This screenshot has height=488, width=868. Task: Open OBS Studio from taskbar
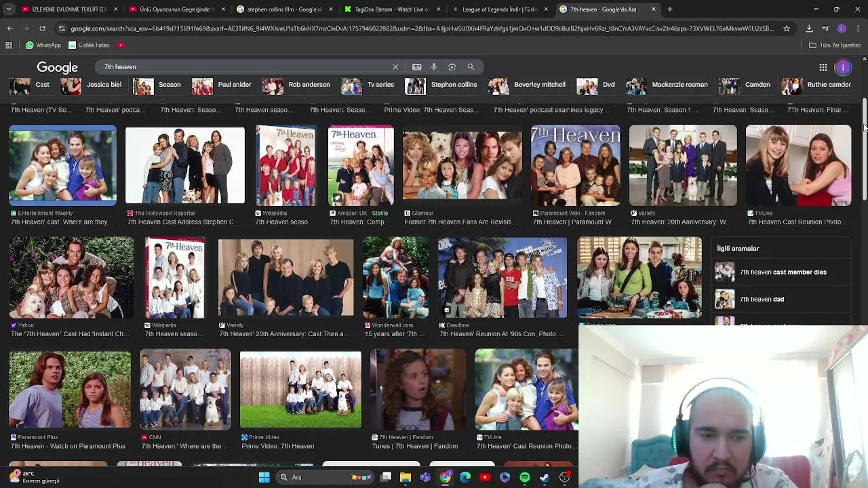[564, 477]
